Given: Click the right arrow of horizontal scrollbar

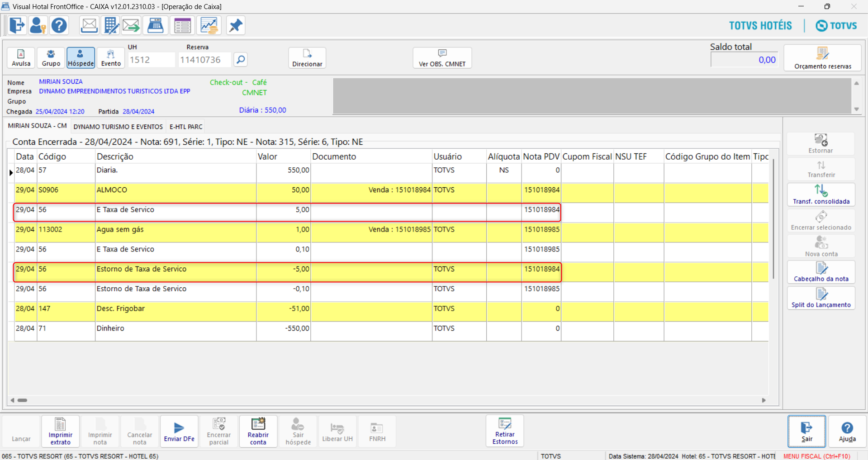Looking at the screenshot, I should click(x=764, y=400).
